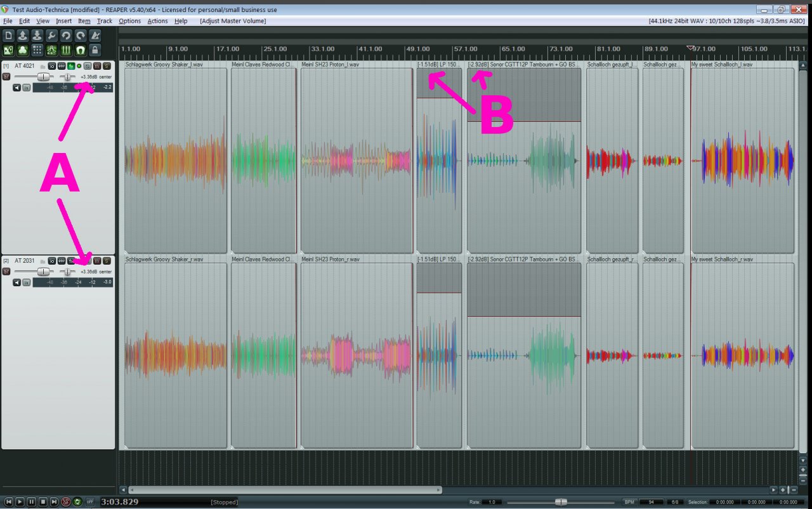
Task: Mute the AT 2031 track
Action: click(97, 261)
